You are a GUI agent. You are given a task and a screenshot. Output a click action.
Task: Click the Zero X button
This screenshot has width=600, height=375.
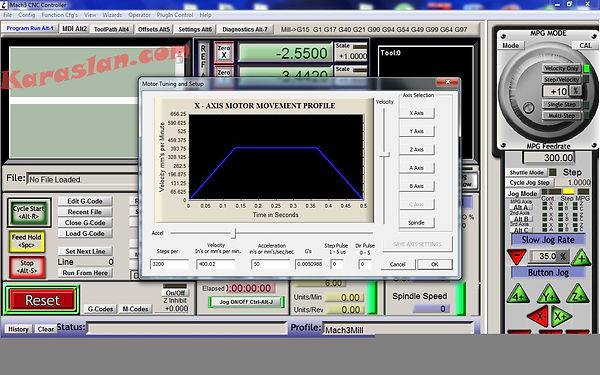(x=224, y=52)
